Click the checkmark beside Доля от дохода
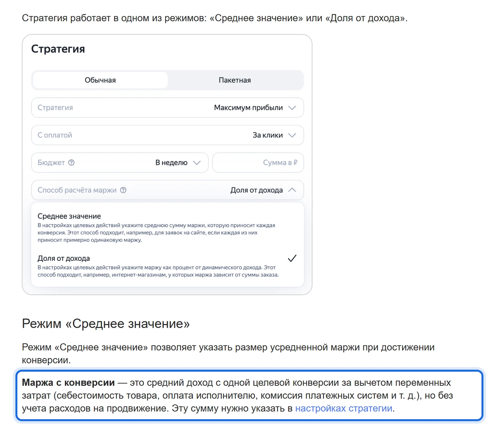 292,258
